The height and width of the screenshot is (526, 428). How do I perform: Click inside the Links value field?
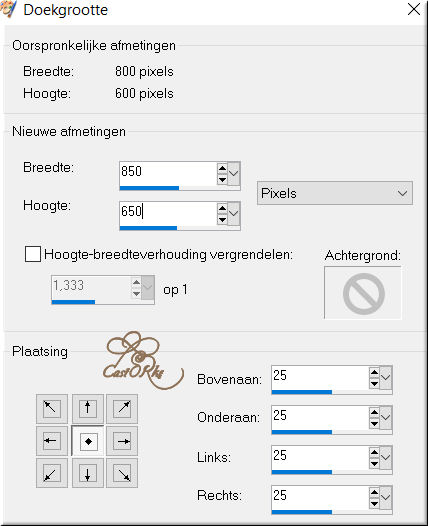click(320, 456)
